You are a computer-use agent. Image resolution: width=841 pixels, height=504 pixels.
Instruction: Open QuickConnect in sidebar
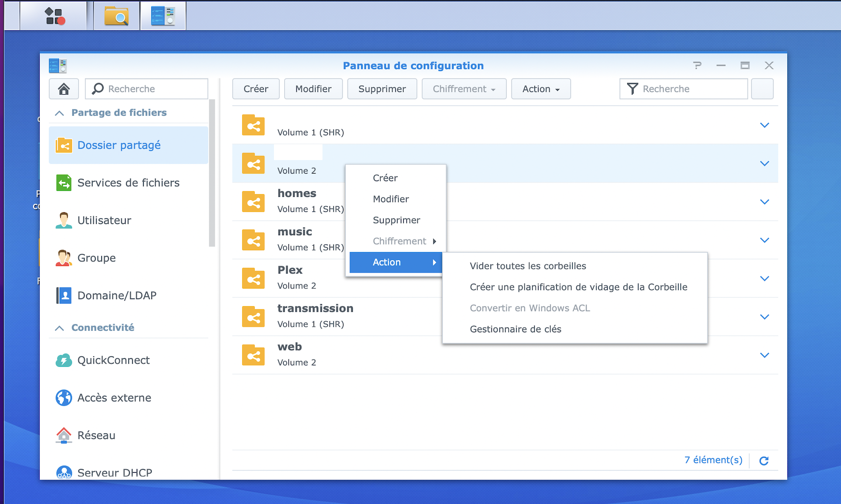(x=128, y=360)
